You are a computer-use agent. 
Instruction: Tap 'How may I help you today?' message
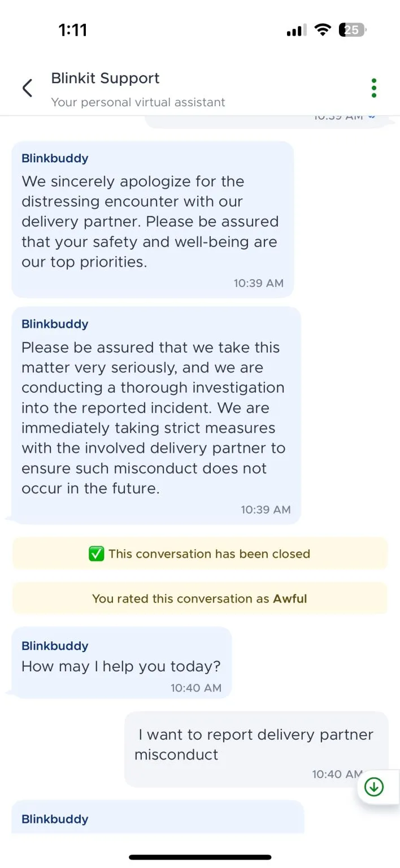pyautogui.click(x=121, y=666)
